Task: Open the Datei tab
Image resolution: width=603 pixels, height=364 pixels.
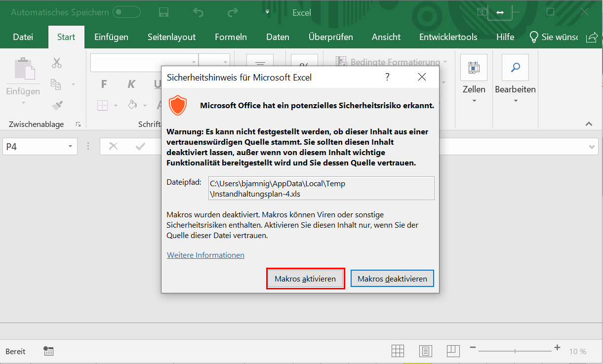Action: pos(23,37)
